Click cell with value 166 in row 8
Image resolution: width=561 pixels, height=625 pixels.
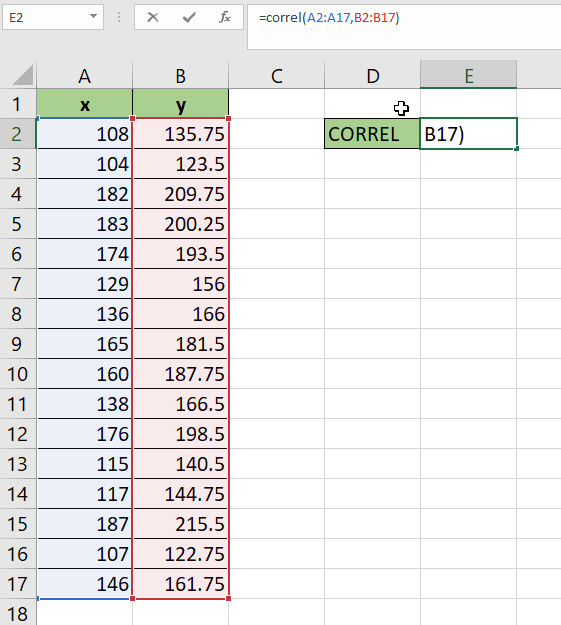point(181,314)
